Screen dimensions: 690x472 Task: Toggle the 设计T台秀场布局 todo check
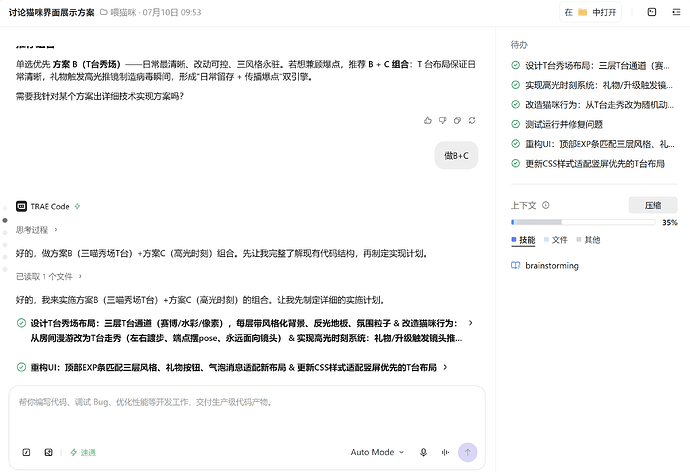pyautogui.click(x=515, y=66)
